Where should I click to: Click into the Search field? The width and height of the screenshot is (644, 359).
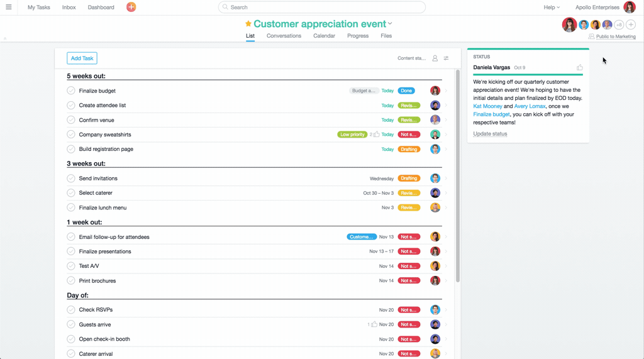(321, 7)
